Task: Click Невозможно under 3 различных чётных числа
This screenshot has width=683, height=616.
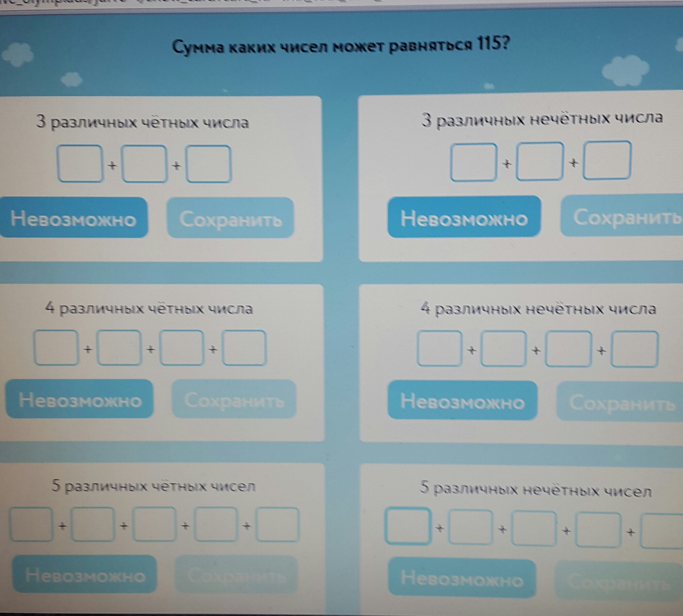Action: point(74,218)
